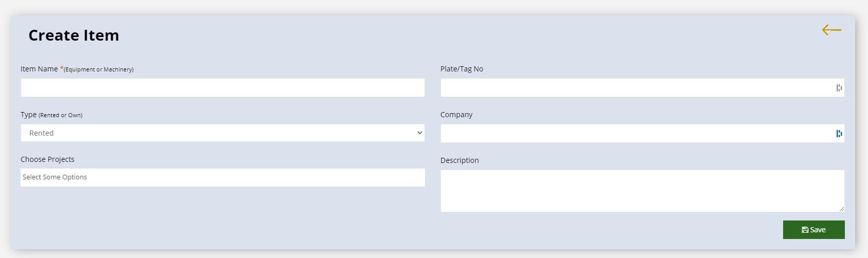Click the Company label
This screenshot has width=868, height=258.
456,115
